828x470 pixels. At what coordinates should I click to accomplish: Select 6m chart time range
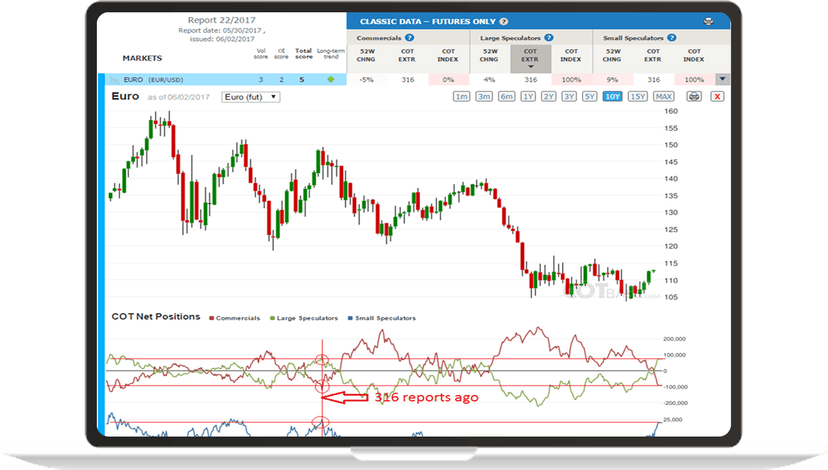(506, 97)
